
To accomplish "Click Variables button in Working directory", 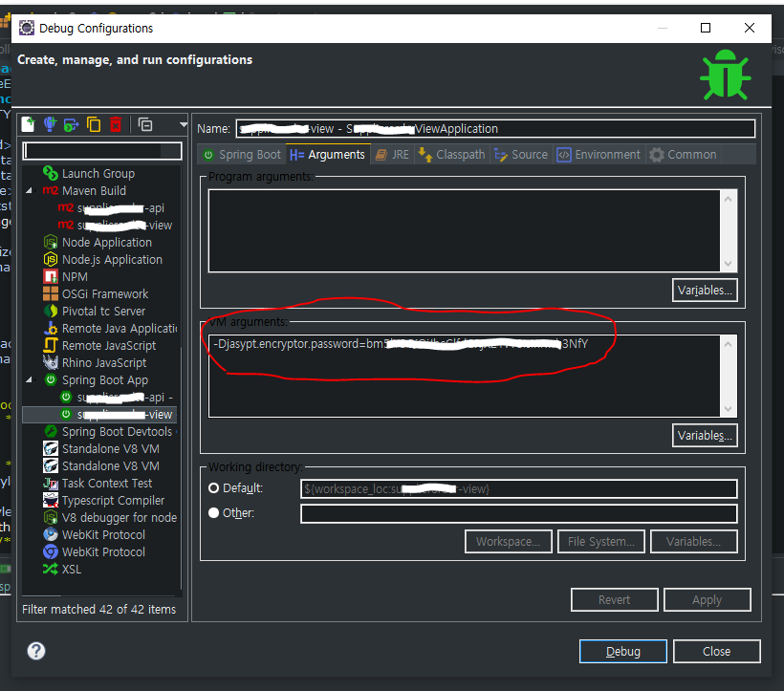I will (693, 542).
